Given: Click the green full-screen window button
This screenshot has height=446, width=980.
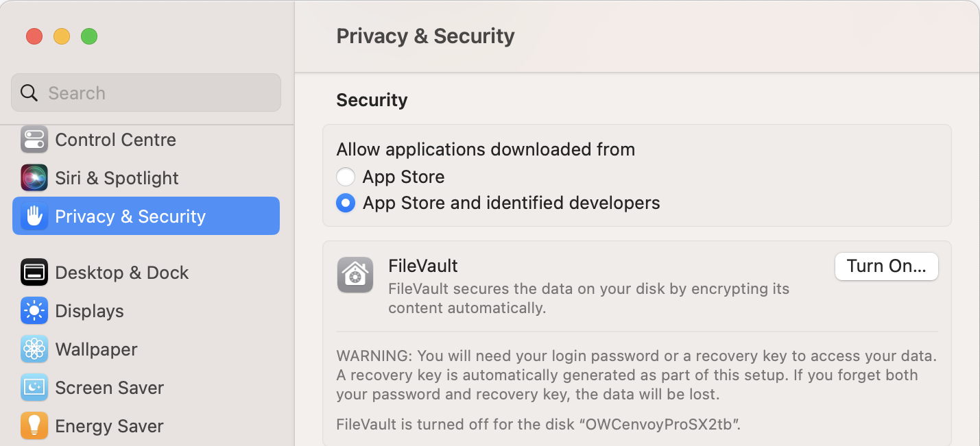Looking at the screenshot, I should pyautogui.click(x=89, y=36).
